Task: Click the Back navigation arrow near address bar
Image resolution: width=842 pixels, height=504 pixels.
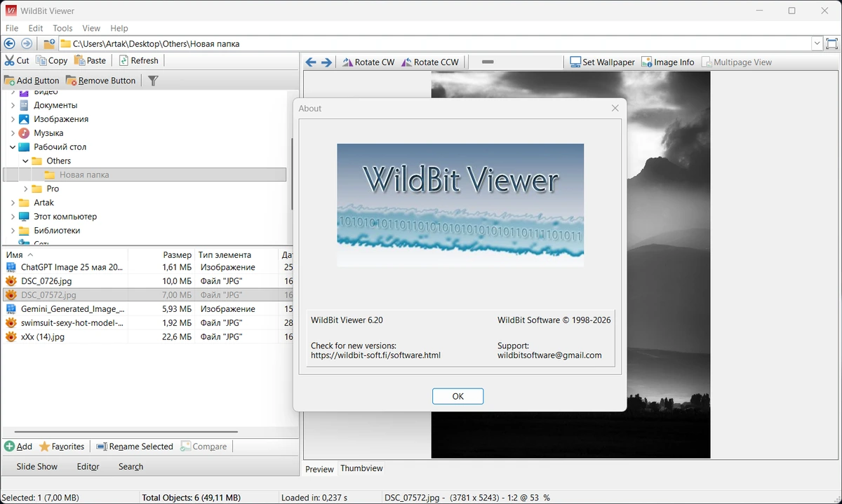Action: 10,43
